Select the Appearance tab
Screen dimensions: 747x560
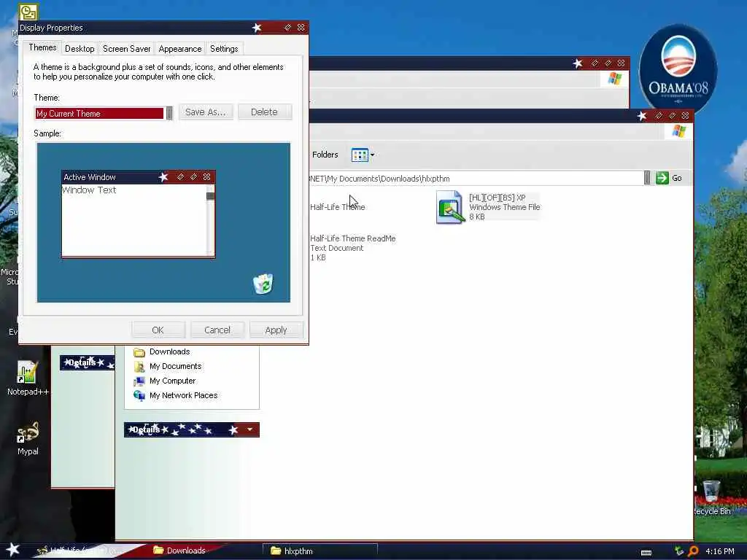pyautogui.click(x=180, y=49)
